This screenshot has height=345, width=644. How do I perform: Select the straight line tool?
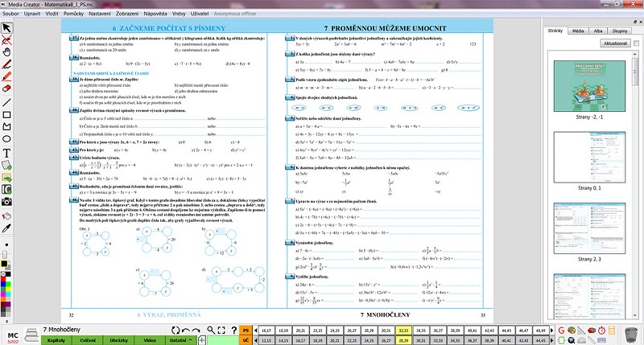point(6,102)
